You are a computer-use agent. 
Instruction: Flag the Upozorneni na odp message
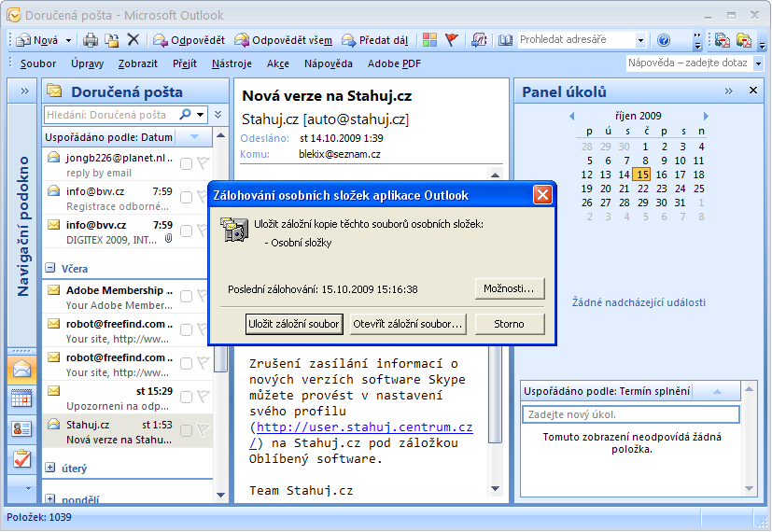click(203, 396)
